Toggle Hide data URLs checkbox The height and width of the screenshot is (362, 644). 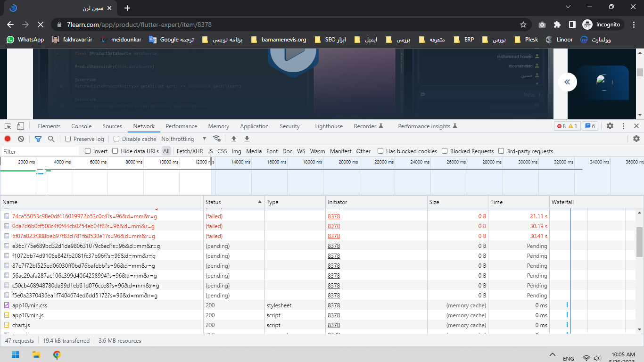coord(115,151)
